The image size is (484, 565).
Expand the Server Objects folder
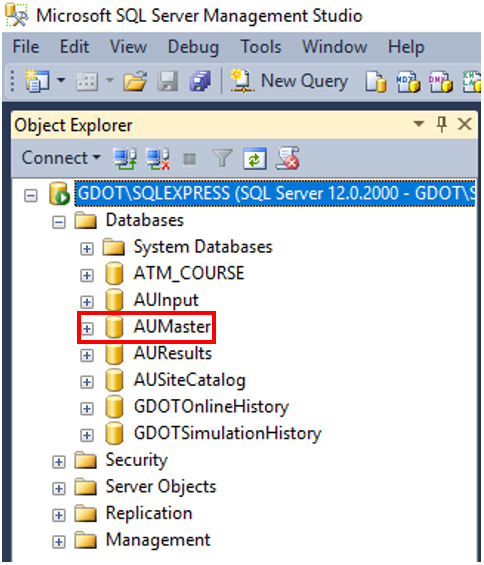coord(59,489)
